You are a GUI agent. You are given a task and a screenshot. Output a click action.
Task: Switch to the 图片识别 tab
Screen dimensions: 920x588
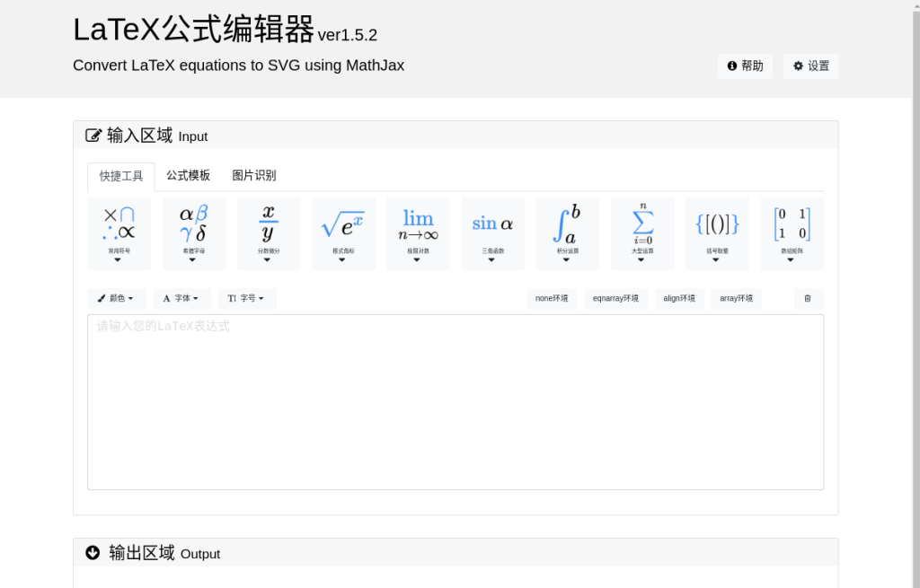coord(254,176)
